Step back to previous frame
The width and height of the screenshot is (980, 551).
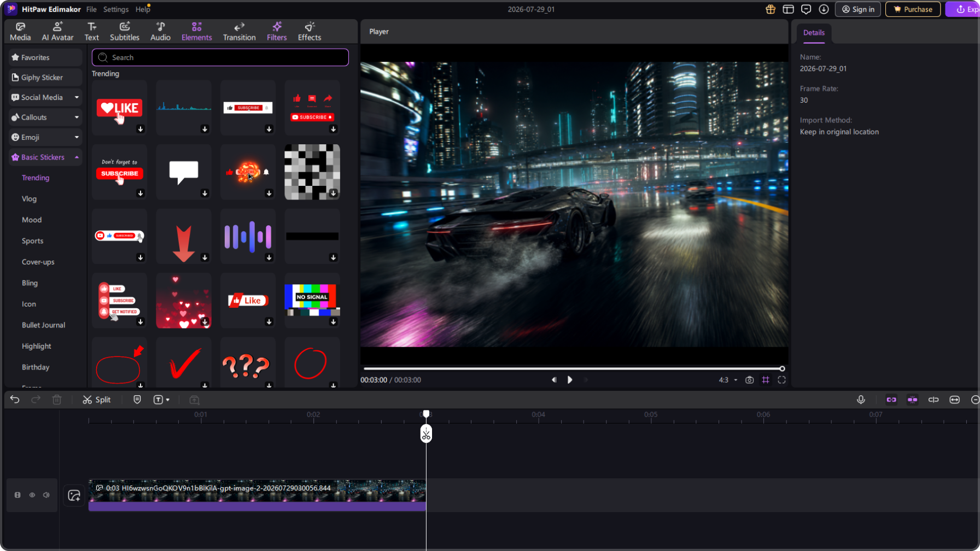(x=554, y=380)
